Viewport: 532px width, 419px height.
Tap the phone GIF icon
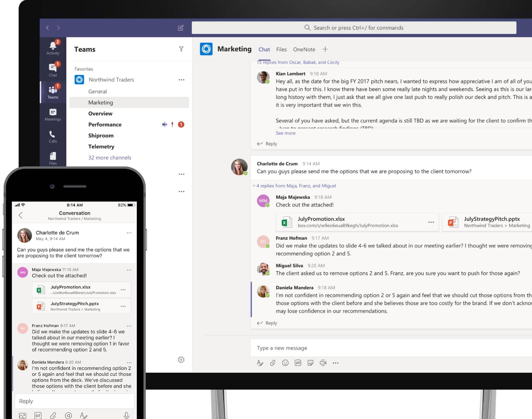tap(38, 416)
